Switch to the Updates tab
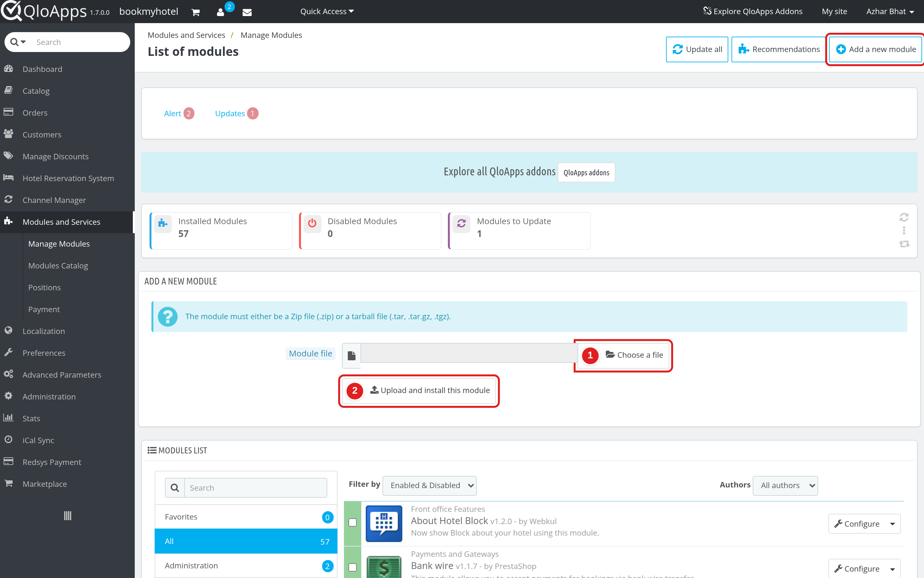 (236, 114)
